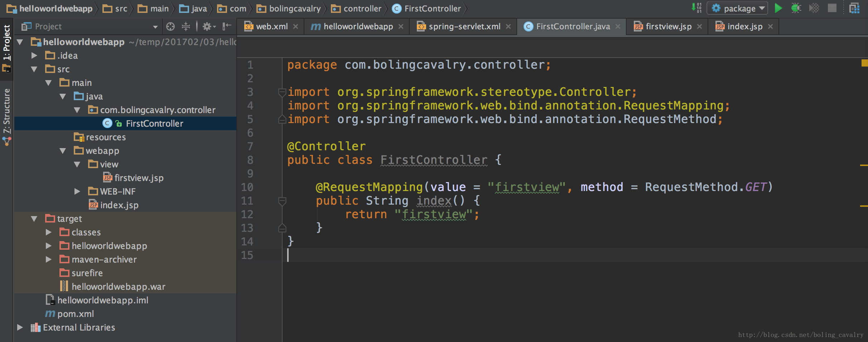Viewport: 868px width, 342px height.
Task: Toggle fold end marker at line 5
Action: [282, 119]
